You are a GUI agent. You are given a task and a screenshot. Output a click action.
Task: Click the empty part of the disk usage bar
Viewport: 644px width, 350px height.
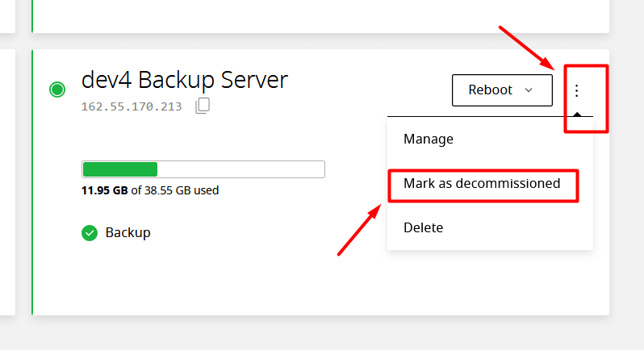click(240, 169)
